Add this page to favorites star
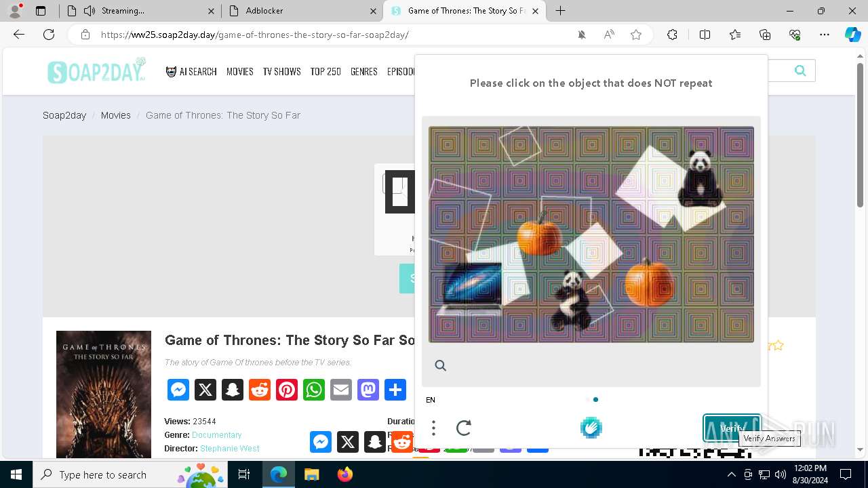Image resolution: width=868 pixels, height=488 pixels. (x=636, y=35)
